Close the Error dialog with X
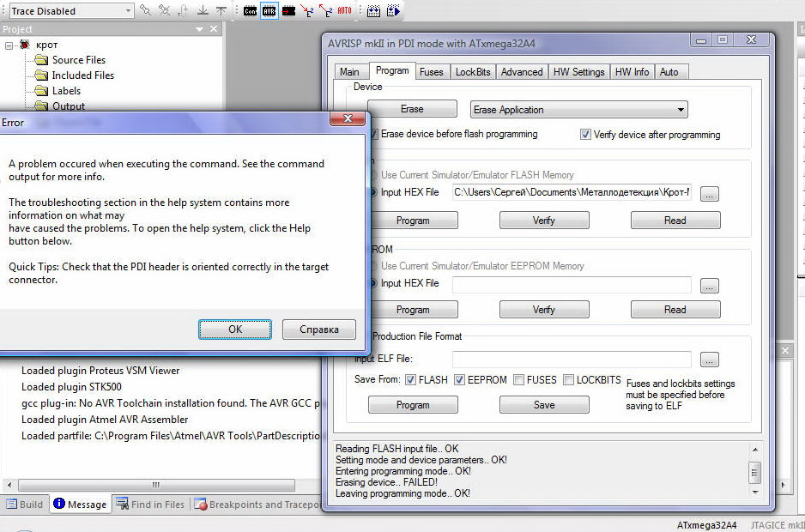 [348, 118]
